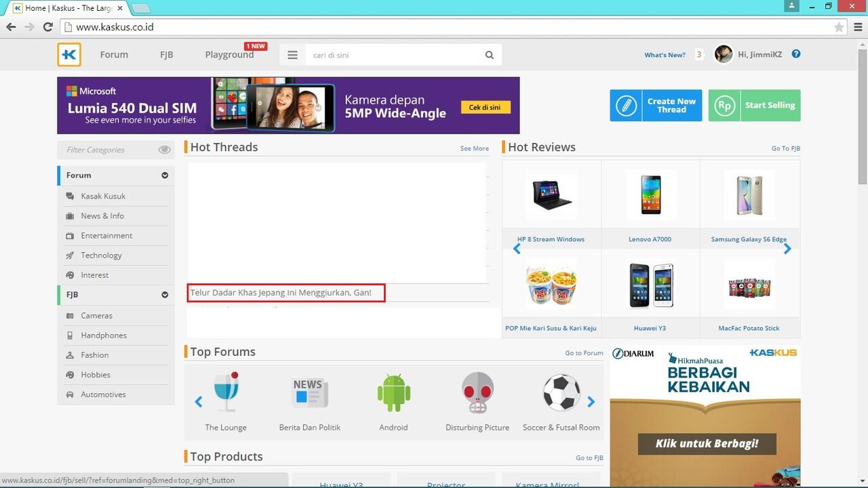The image size is (868, 488).
Task: Open Android forum icon
Action: pos(393,392)
